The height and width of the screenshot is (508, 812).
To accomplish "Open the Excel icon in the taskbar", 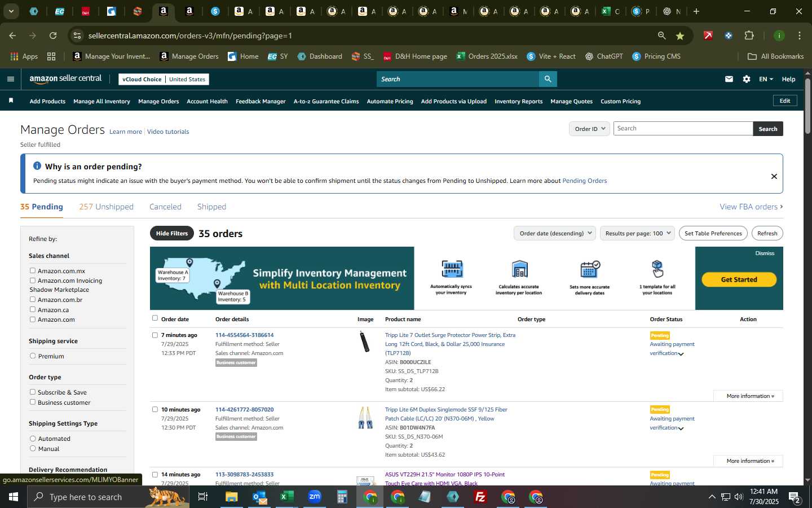I will click(x=287, y=497).
